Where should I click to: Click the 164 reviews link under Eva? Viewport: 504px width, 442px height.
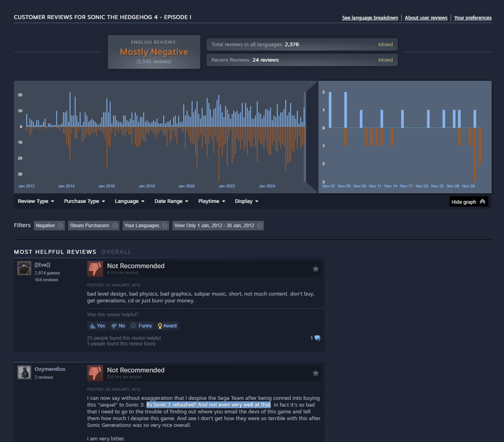click(x=46, y=280)
